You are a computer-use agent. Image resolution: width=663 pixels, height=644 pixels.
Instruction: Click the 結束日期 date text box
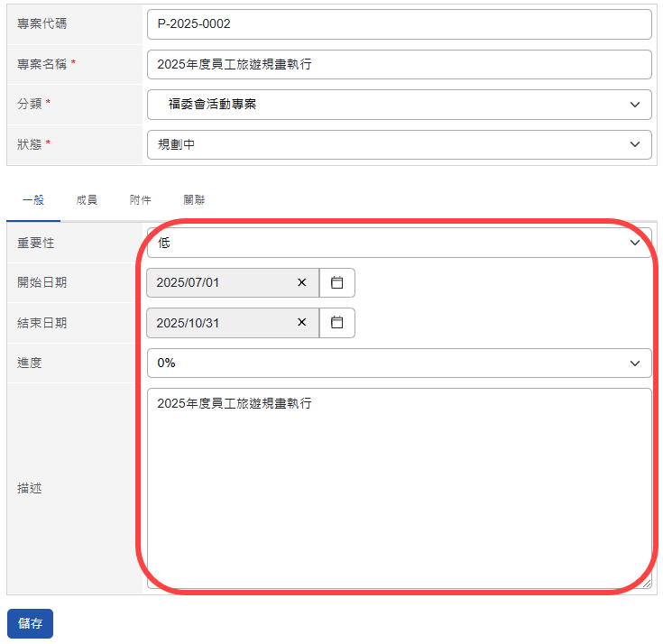(x=221, y=322)
